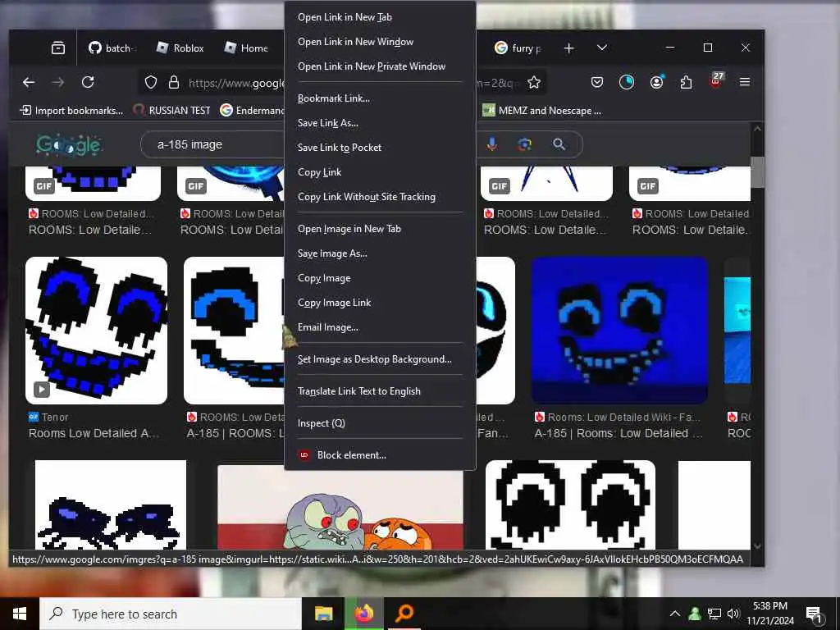Screen dimensions: 840x630
Task: Open RUSSIAN TEST bookmark
Action: click(x=172, y=111)
